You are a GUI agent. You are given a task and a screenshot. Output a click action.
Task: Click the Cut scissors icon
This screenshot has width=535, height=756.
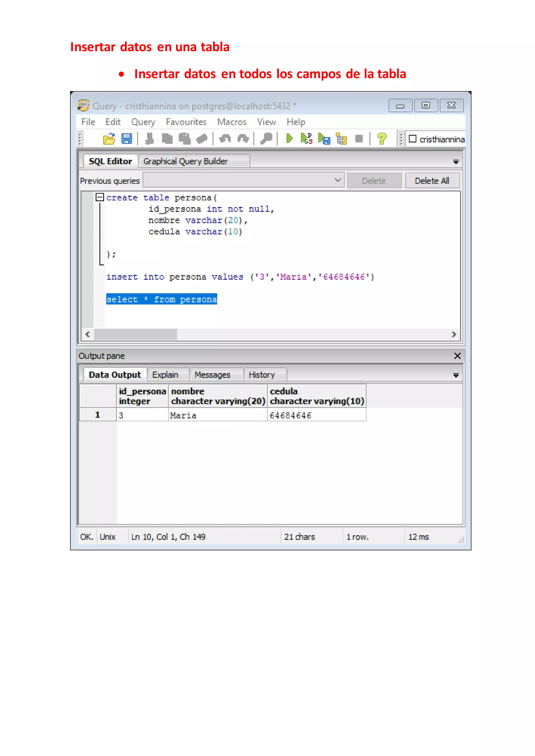coord(150,139)
